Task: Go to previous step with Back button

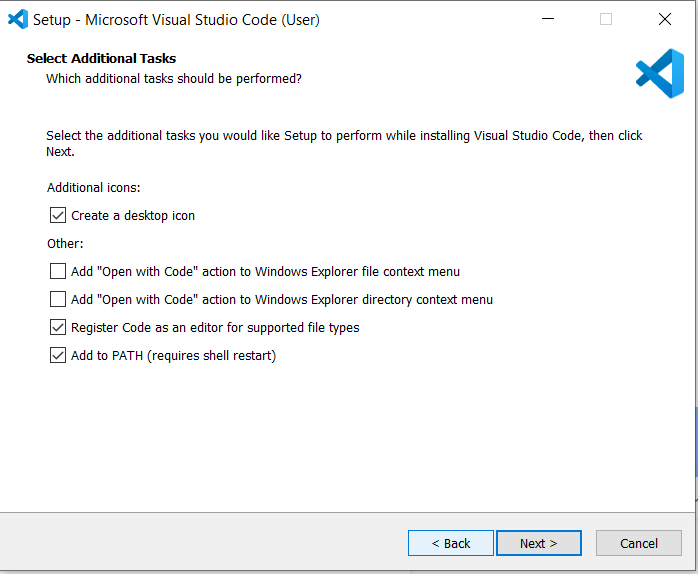Action: pyautogui.click(x=450, y=543)
